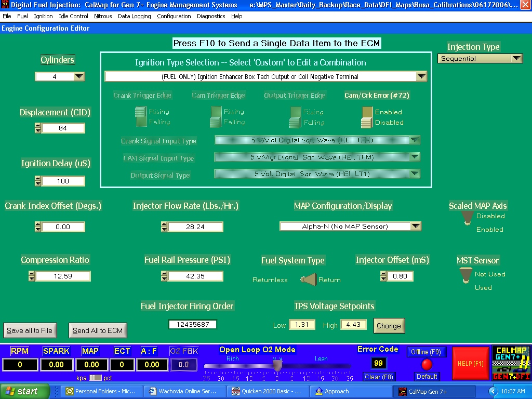Click the Fuel Rail Pressure stepper arrows
Image resolution: width=532 pixels, height=399 pixels.
click(164, 276)
